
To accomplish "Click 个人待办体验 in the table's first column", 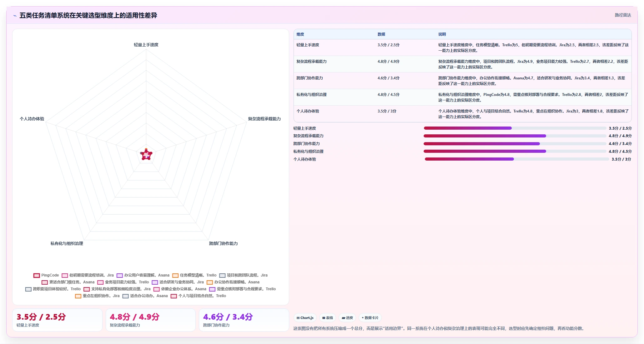I will tap(308, 111).
